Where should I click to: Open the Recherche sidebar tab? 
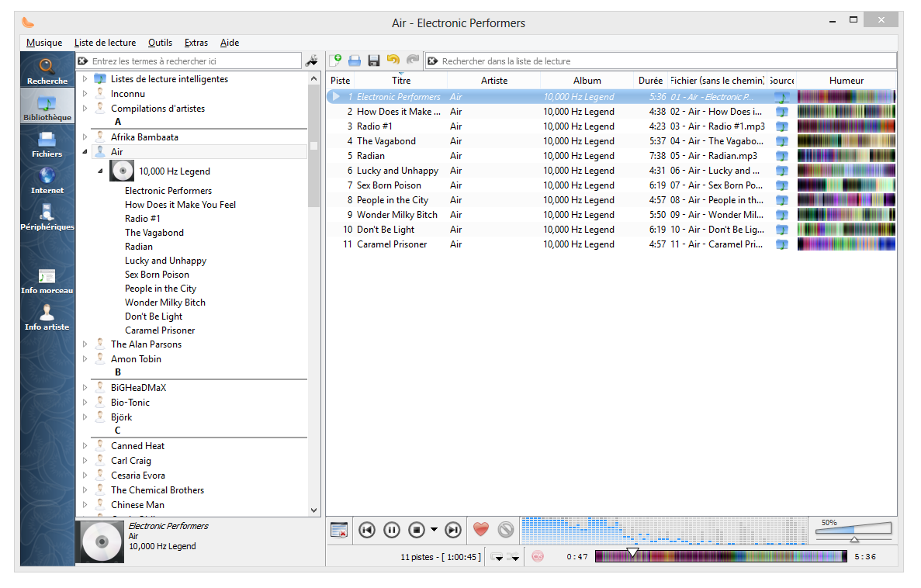click(x=47, y=70)
